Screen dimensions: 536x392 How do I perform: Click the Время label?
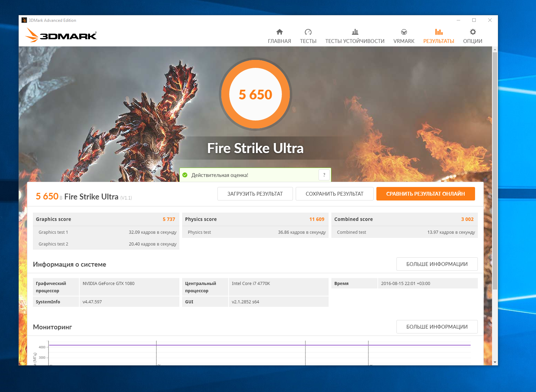341,284
